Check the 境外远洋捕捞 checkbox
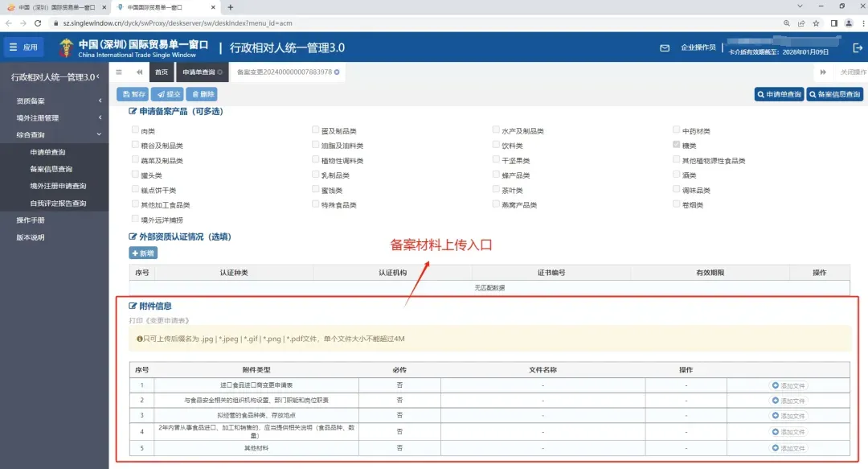 135,219
